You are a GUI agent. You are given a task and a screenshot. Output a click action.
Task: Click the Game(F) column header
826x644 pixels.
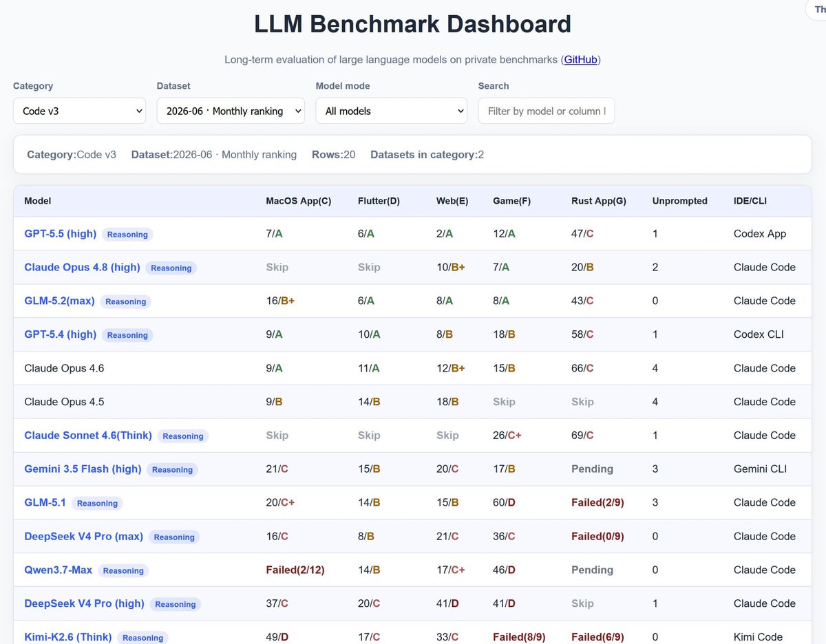point(511,201)
